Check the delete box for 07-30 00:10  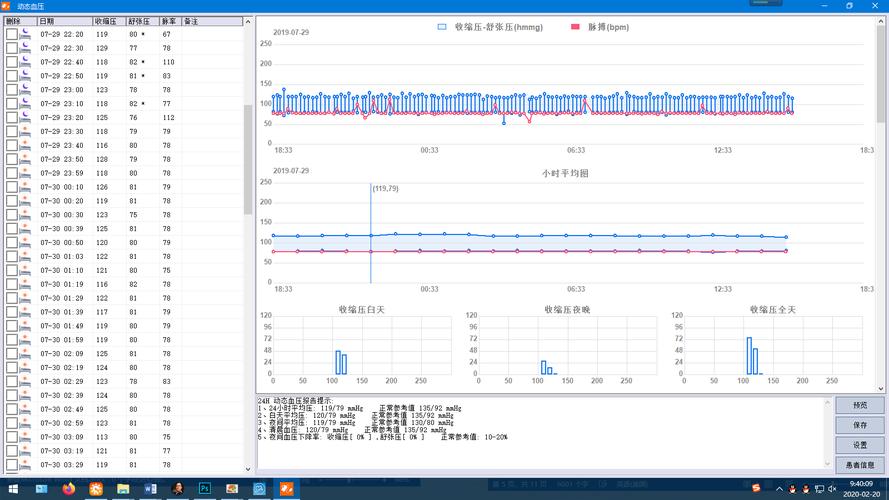point(12,187)
